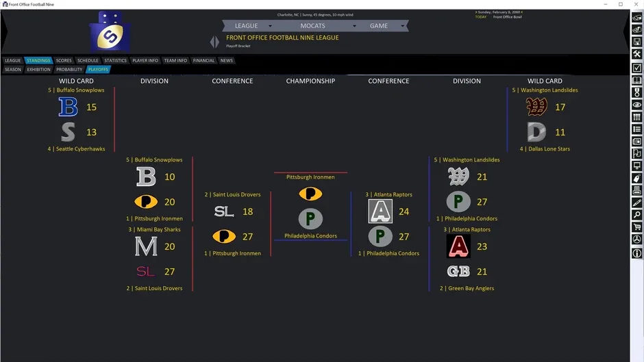Image resolution: width=644 pixels, height=362 pixels.
Task: Select the PROBABILITY sub-tab
Action: click(69, 69)
